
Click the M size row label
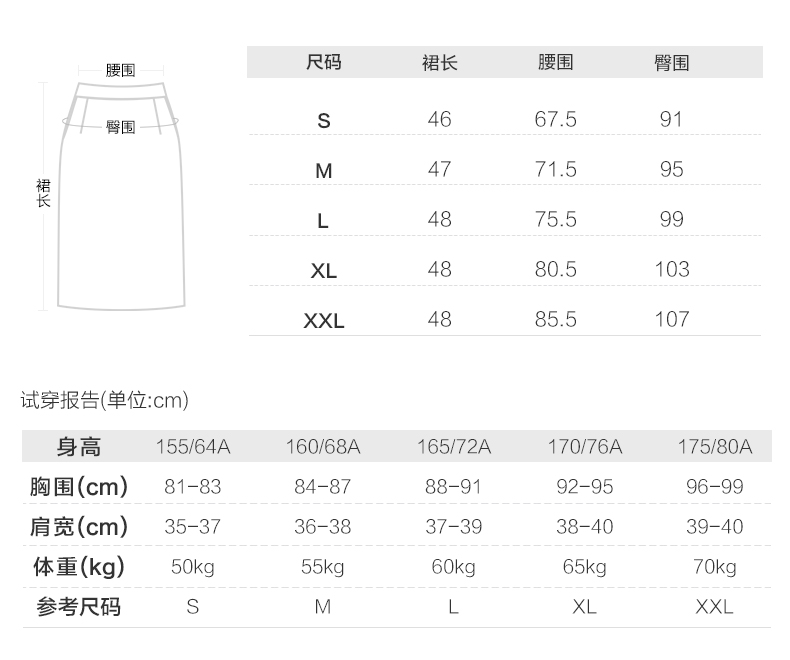coord(323,171)
